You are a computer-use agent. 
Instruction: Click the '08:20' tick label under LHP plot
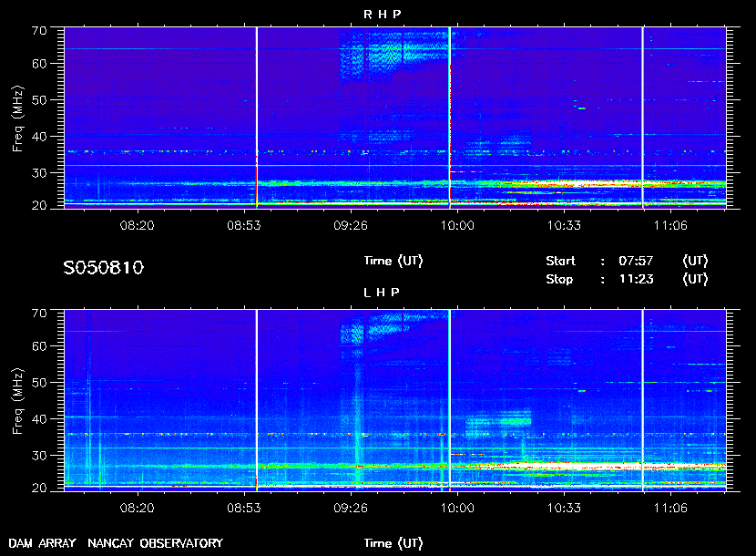[x=137, y=509]
